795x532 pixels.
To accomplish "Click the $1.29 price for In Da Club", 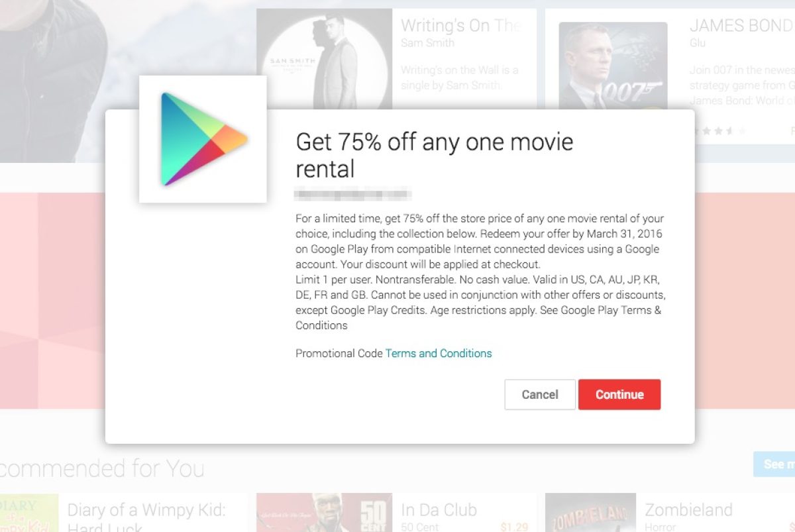I will click(x=514, y=527).
